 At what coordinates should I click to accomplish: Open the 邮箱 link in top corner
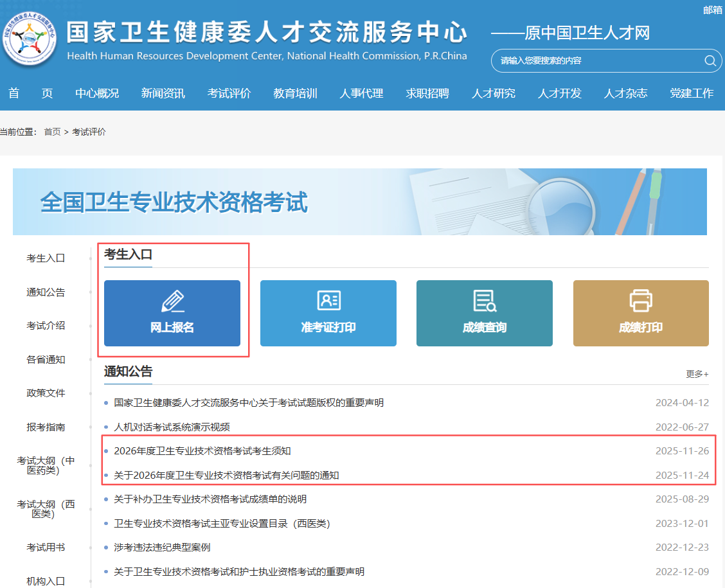coord(712,10)
